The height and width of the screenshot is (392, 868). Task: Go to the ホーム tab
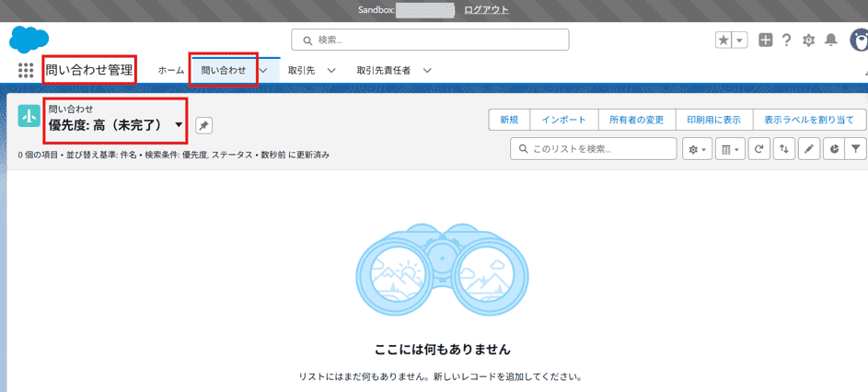pyautogui.click(x=170, y=71)
